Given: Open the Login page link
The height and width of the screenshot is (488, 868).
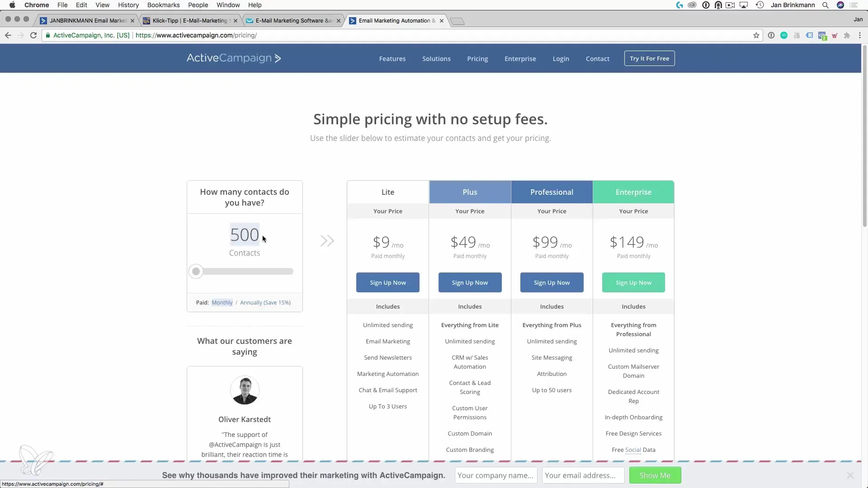Looking at the screenshot, I should point(561,59).
